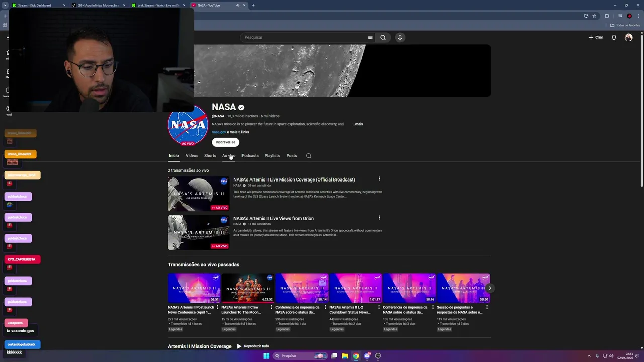Image resolution: width=644 pixels, height=362 pixels.
Task: Switch to Stream - Kick Dashboard browser tab
Action: tap(39, 5)
